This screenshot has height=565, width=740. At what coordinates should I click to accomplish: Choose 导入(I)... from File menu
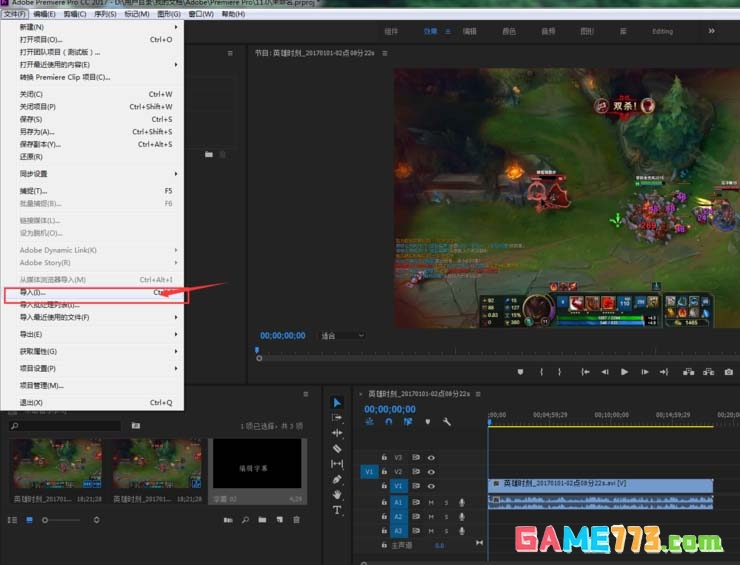coord(92,293)
